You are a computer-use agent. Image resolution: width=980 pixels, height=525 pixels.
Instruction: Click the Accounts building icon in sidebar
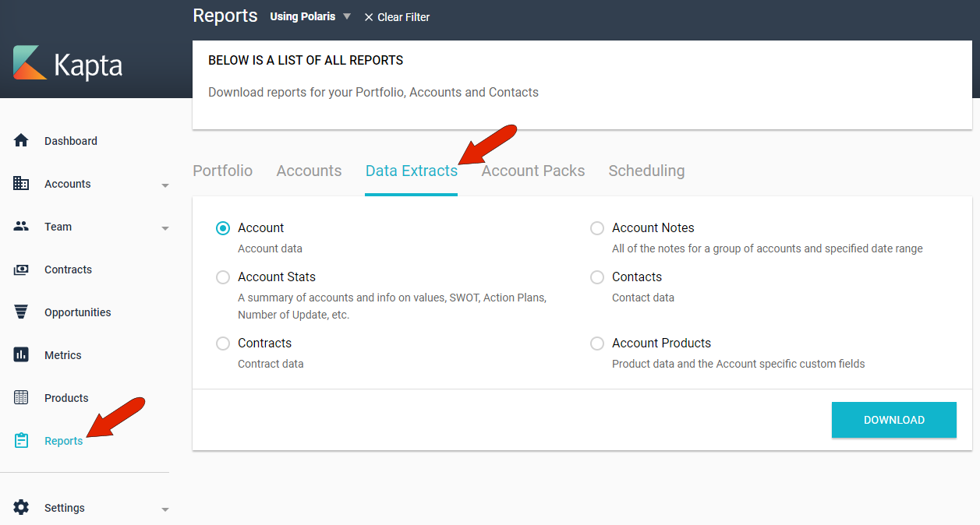21,183
